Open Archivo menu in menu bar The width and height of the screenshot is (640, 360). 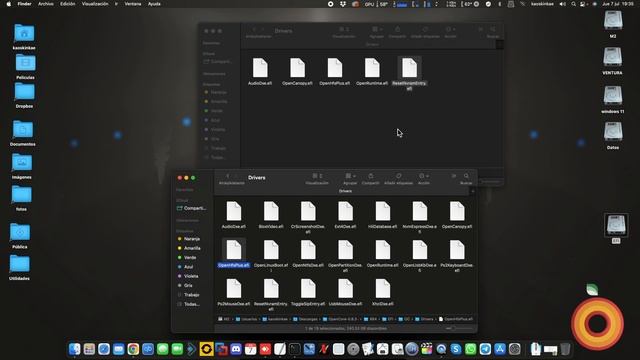(x=46, y=4)
